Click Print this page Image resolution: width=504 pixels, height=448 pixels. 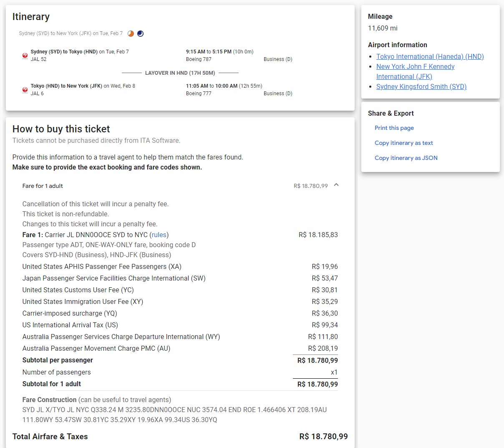(394, 128)
